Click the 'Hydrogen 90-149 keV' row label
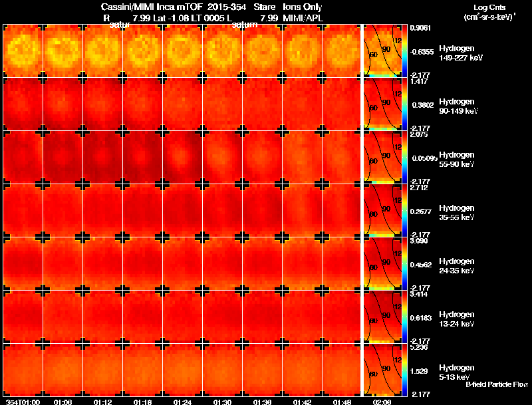The image size is (532, 405). coord(458,106)
